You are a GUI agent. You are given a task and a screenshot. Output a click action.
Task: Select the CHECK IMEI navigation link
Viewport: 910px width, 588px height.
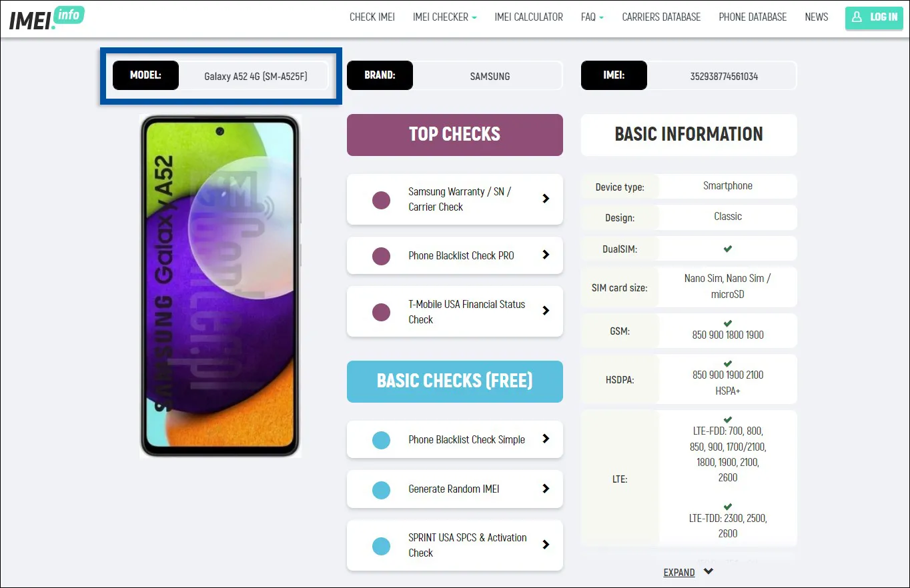click(372, 17)
